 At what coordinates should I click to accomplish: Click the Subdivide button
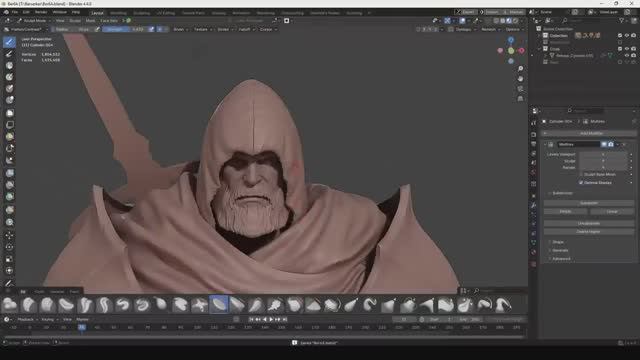pos(589,203)
